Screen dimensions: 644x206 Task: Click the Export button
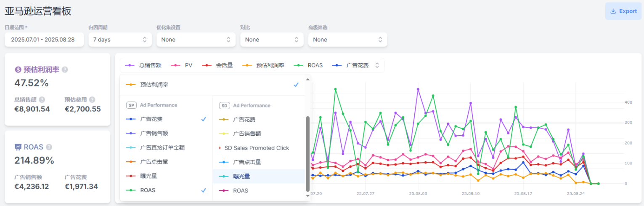point(623,11)
